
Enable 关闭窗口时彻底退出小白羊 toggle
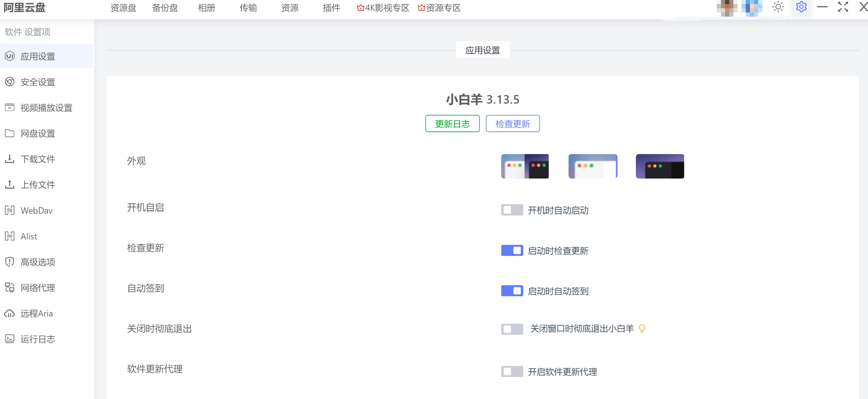[x=512, y=329]
